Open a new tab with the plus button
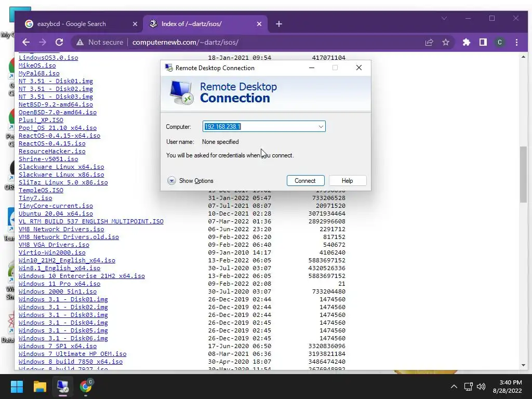 click(x=279, y=24)
